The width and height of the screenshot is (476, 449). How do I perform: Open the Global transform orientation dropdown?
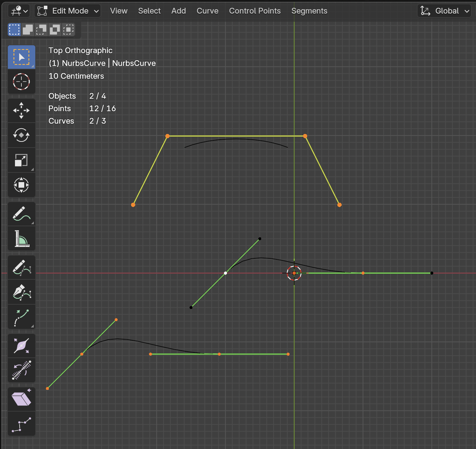(445, 11)
